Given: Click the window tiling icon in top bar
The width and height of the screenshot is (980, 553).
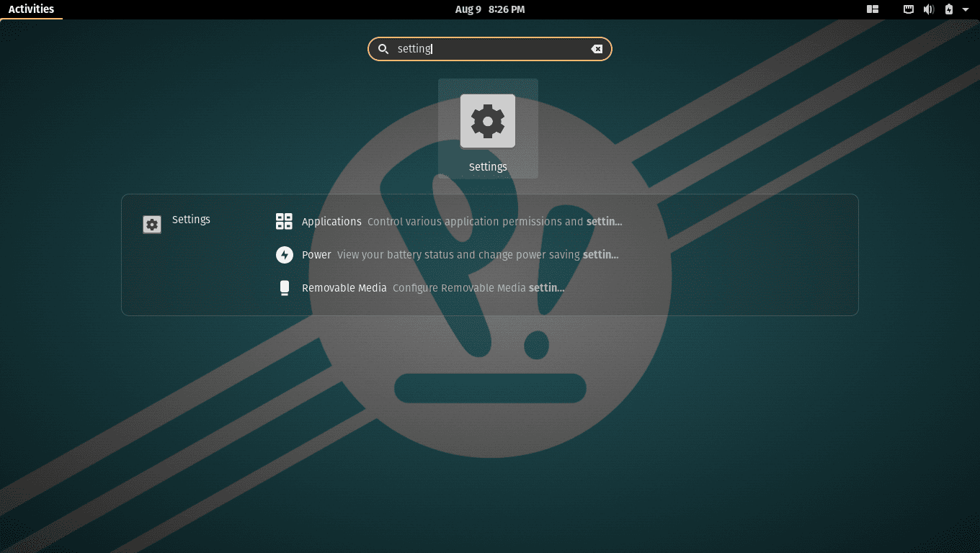Looking at the screenshot, I should coord(873,9).
